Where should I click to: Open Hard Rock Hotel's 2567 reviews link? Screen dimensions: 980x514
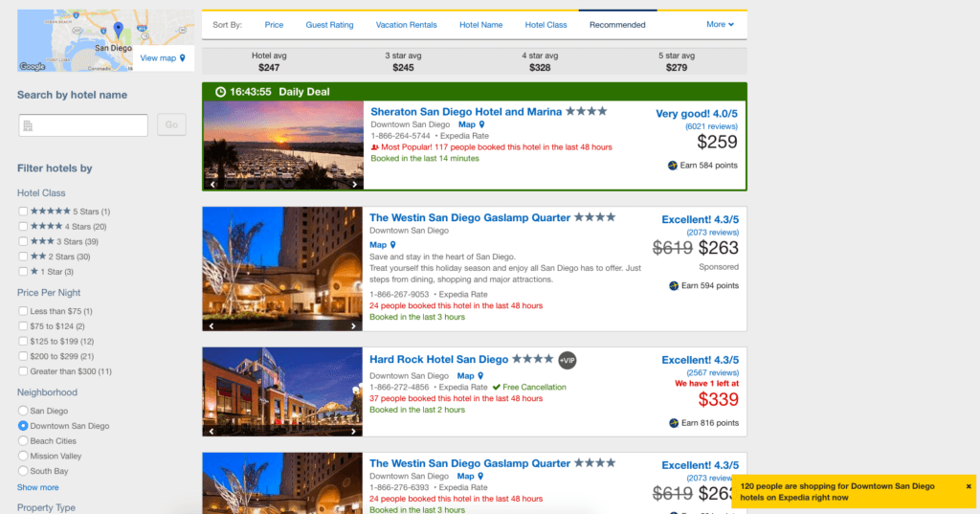click(x=712, y=372)
